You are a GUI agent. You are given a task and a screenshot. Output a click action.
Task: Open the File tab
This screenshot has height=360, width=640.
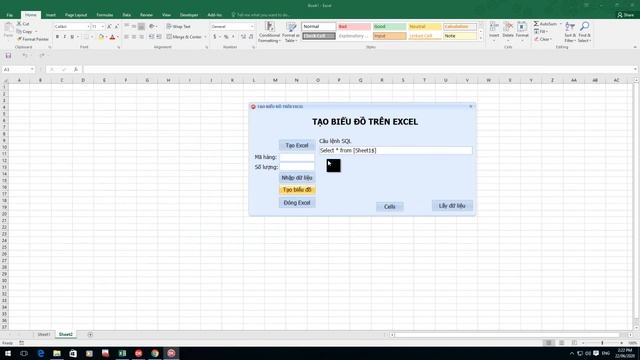tap(9, 15)
